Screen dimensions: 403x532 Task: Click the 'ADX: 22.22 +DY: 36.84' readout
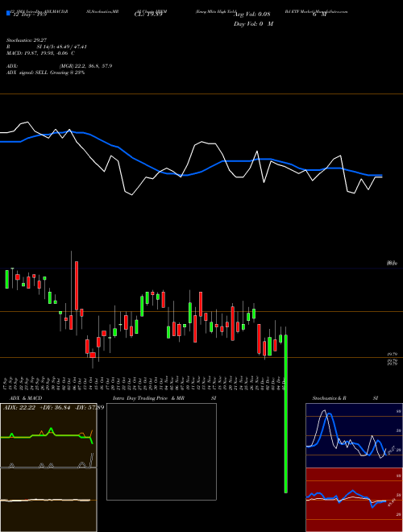tap(36, 407)
